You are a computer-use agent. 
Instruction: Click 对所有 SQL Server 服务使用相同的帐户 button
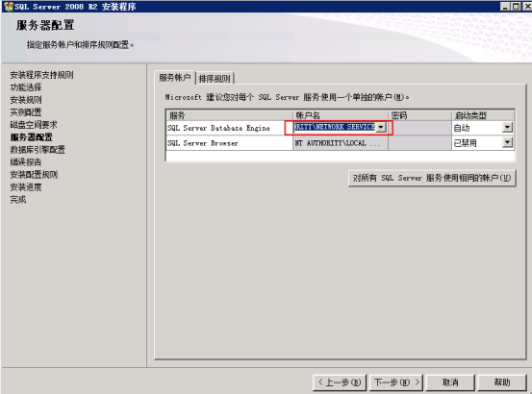pyautogui.click(x=432, y=178)
